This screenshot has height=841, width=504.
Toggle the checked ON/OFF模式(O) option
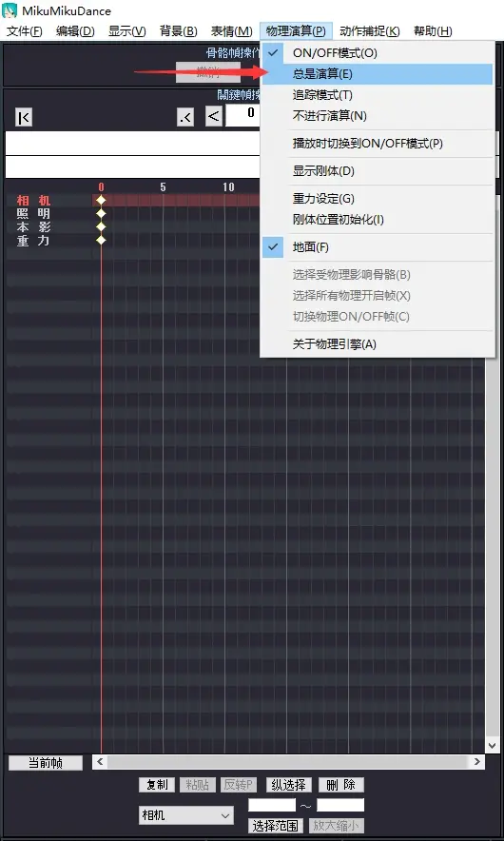coord(378,53)
